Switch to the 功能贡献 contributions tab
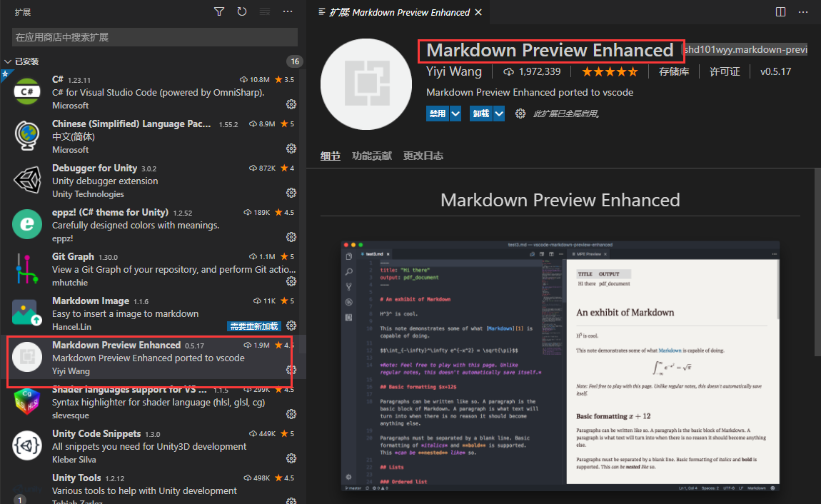 (372, 156)
